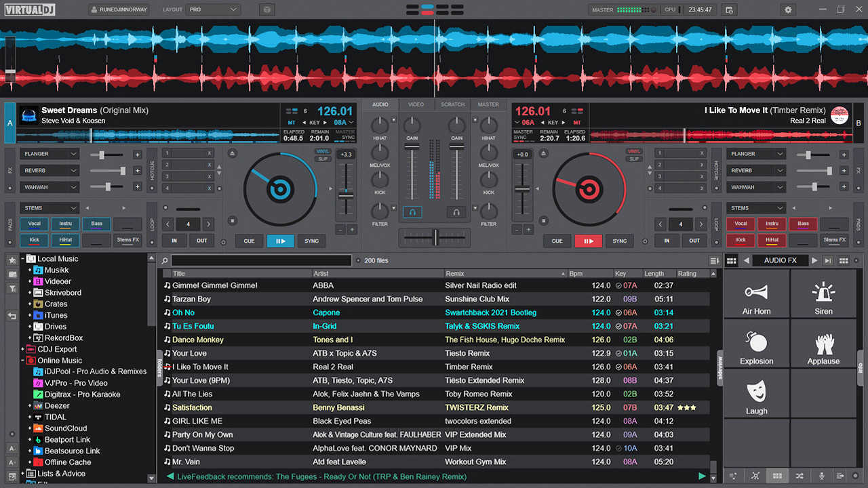Open the microphone icon in sideview toolbar
Screen dimensions: 868x488
tap(822, 476)
